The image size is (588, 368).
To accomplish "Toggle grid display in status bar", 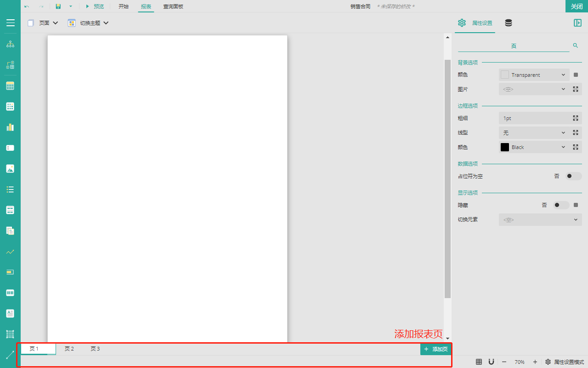I will pos(479,362).
